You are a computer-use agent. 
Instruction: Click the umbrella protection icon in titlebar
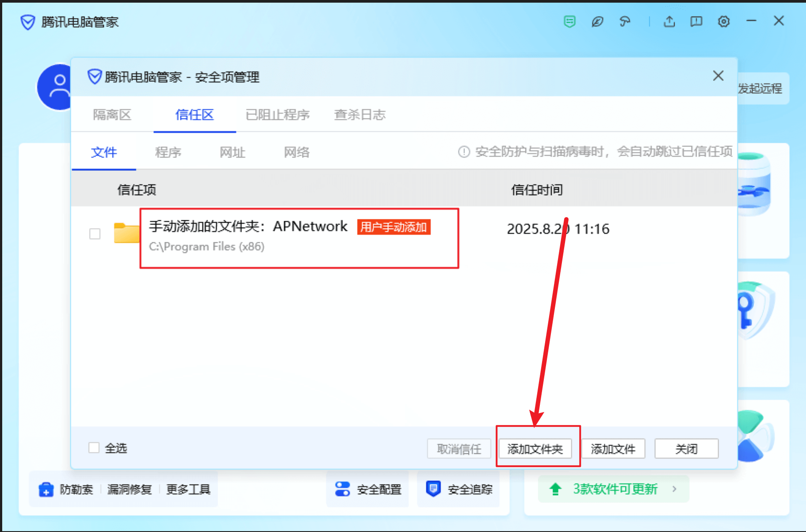click(625, 22)
